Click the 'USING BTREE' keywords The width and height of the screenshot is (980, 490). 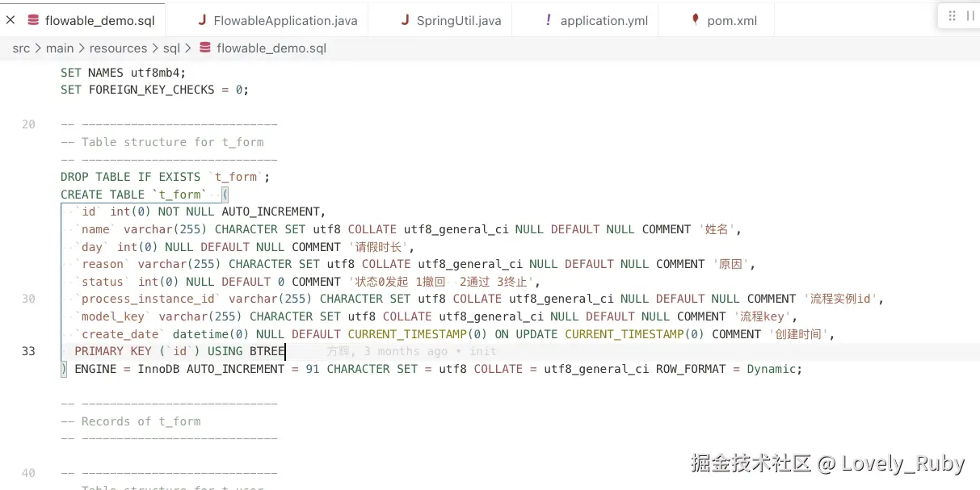click(x=246, y=351)
